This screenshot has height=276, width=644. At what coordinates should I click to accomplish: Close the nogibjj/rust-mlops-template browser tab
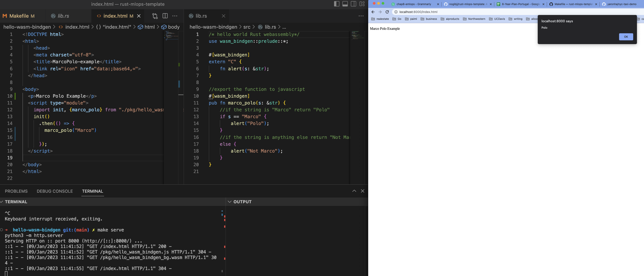click(491, 4)
